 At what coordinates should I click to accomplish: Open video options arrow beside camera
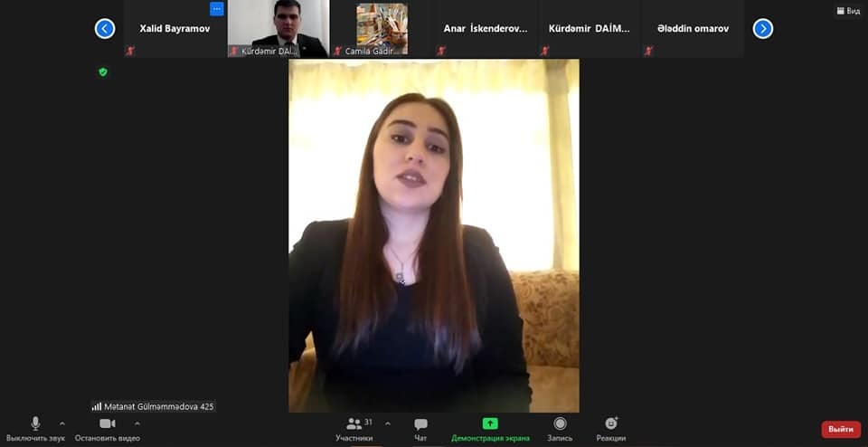137,423
